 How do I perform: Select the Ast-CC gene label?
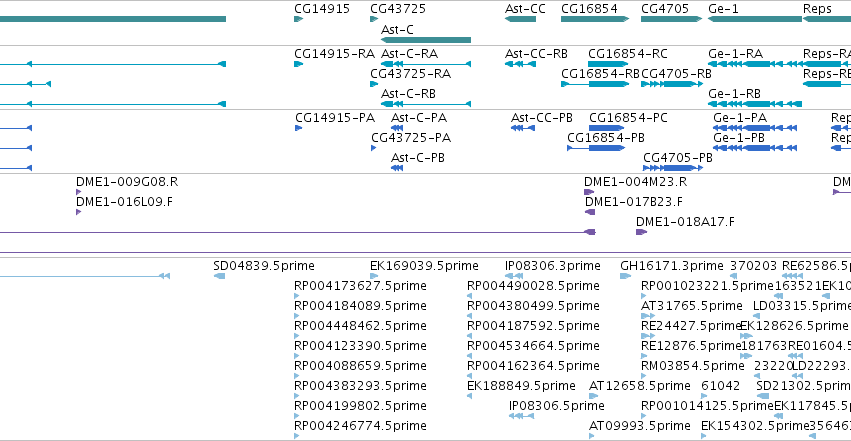pyautogui.click(x=525, y=9)
